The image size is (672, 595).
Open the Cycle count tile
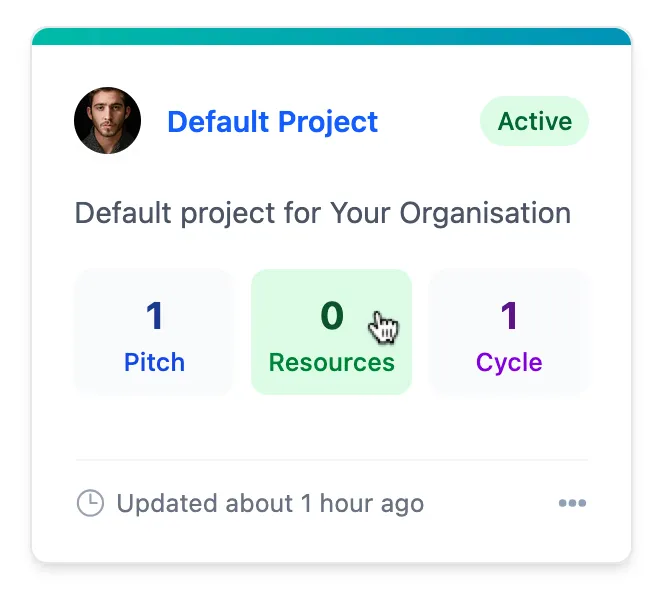(x=509, y=332)
